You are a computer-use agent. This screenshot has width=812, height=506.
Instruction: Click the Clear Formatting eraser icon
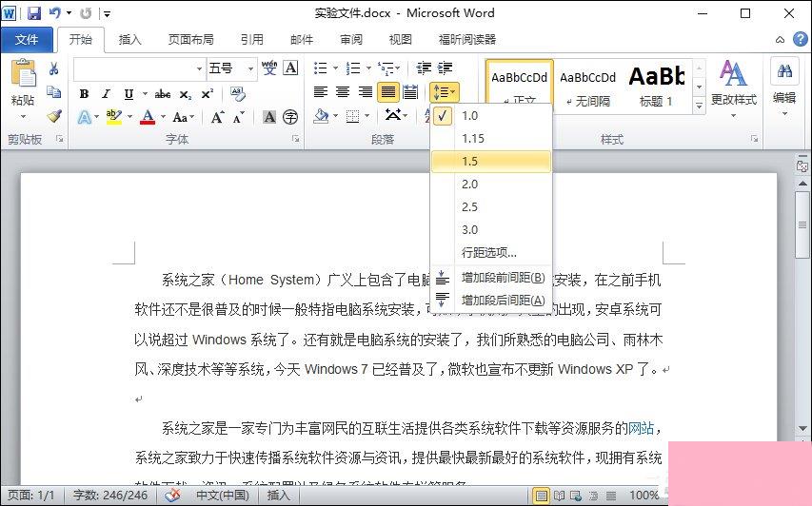pyautogui.click(x=238, y=94)
